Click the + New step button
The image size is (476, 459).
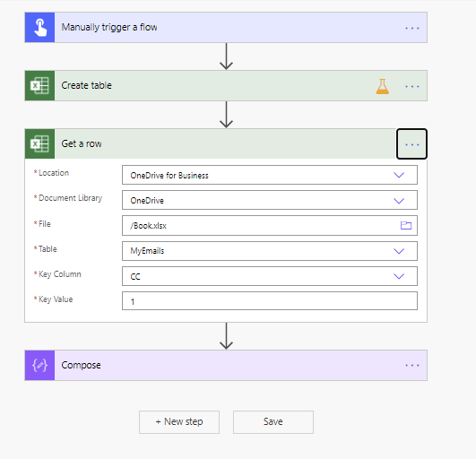click(x=179, y=422)
